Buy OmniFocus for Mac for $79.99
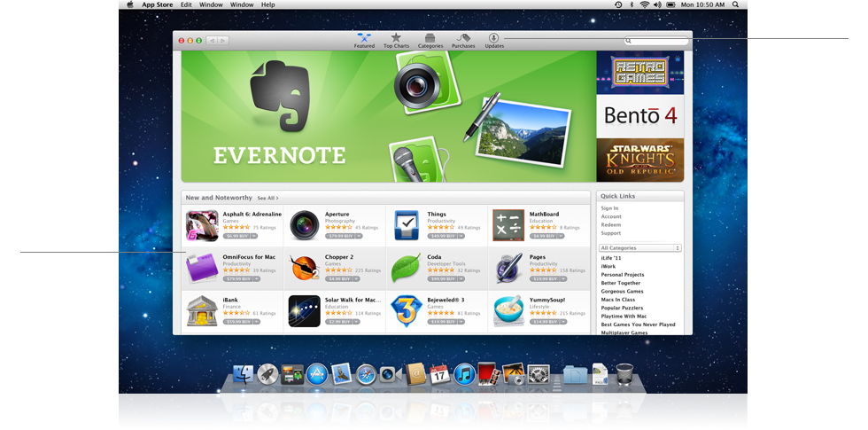This screenshot has width=868, height=430. click(237, 278)
